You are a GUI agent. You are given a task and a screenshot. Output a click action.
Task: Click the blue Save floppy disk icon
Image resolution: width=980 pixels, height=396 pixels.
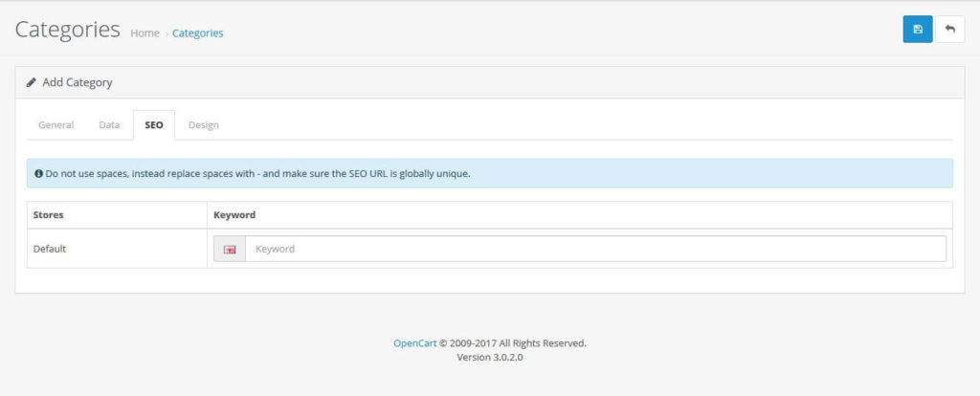click(x=917, y=30)
